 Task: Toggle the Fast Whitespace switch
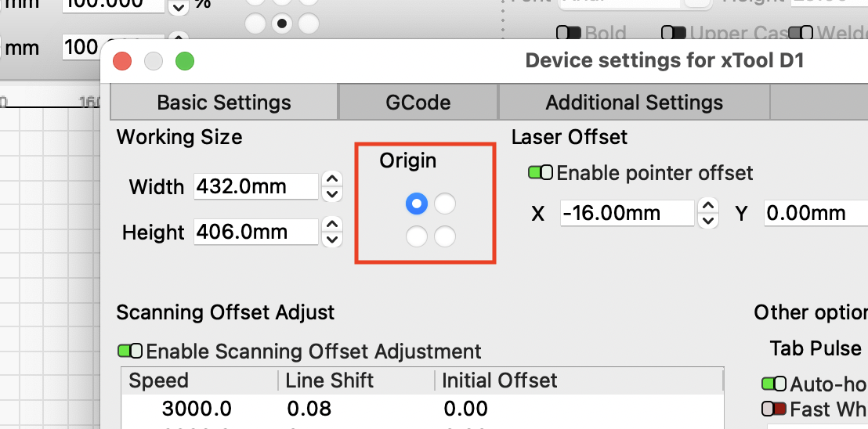pos(774,409)
